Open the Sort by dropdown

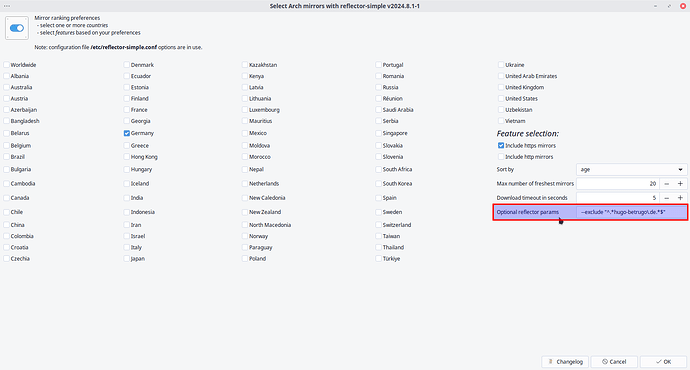click(x=631, y=169)
